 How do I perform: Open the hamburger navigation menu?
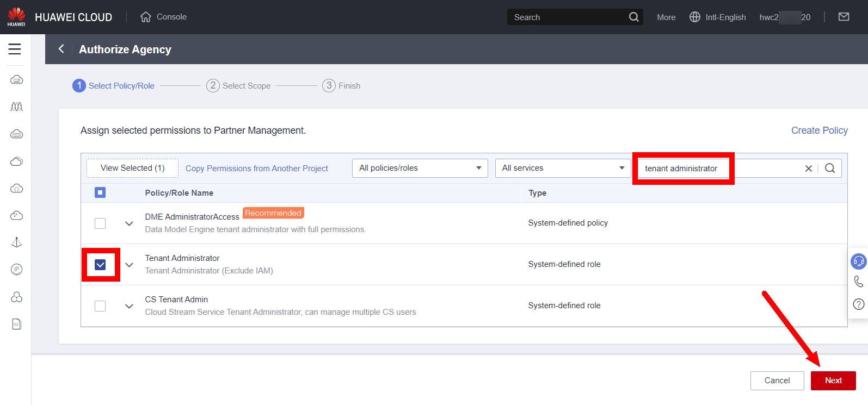(15, 49)
